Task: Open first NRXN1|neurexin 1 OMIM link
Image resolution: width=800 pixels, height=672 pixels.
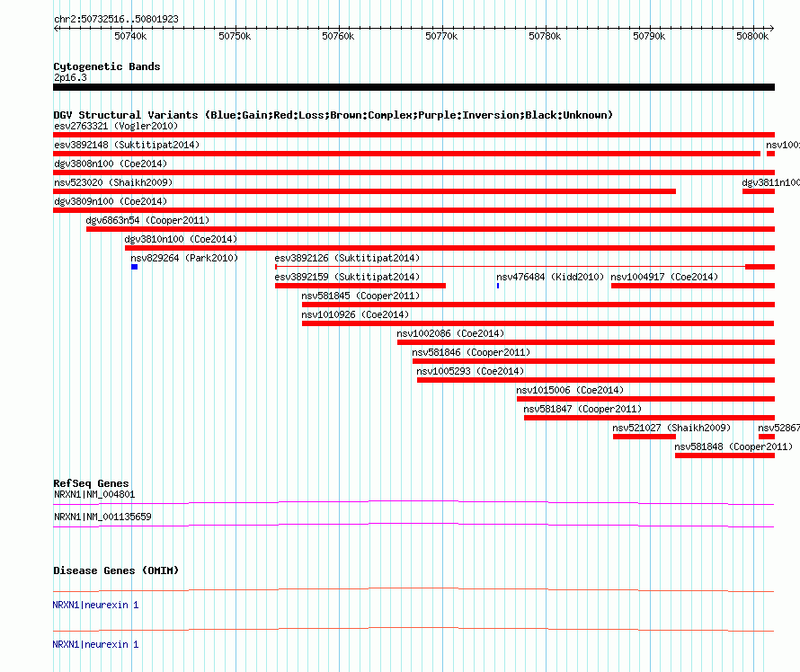Action: [95, 606]
